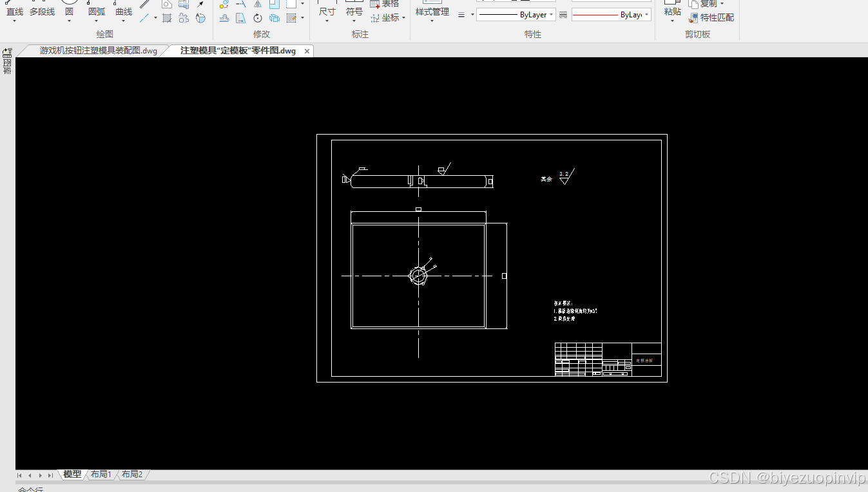This screenshot has height=492, width=868.
Task: Switch to the 模型 (Model) tab
Action: [72, 475]
